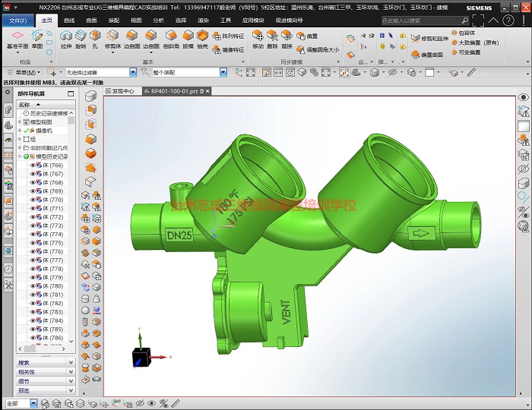532x410 pixels.
Task: Click the Fit view icon in top toolbar
Action: pyautogui.click(x=251, y=72)
